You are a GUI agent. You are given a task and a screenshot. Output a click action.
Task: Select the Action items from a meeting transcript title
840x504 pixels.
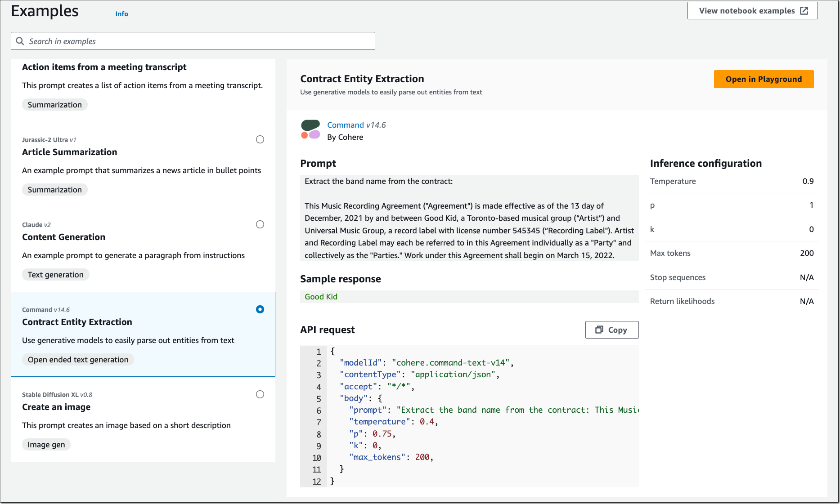pyautogui.click(x=104, y=67)
